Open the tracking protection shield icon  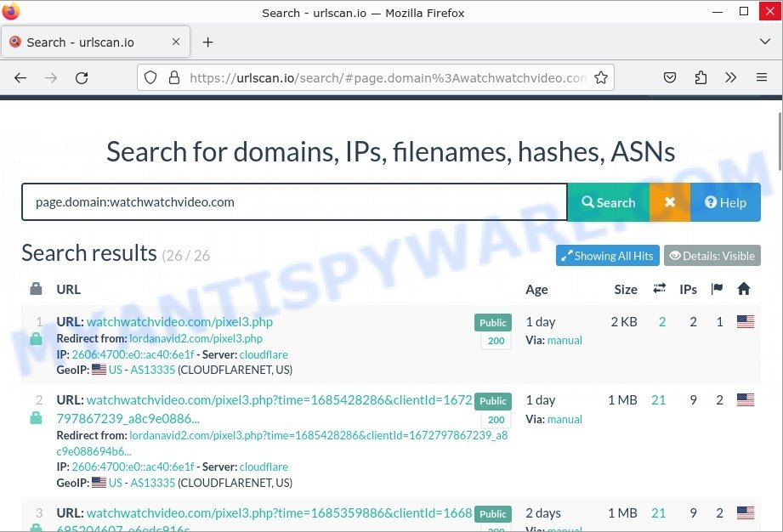[150, 78]
